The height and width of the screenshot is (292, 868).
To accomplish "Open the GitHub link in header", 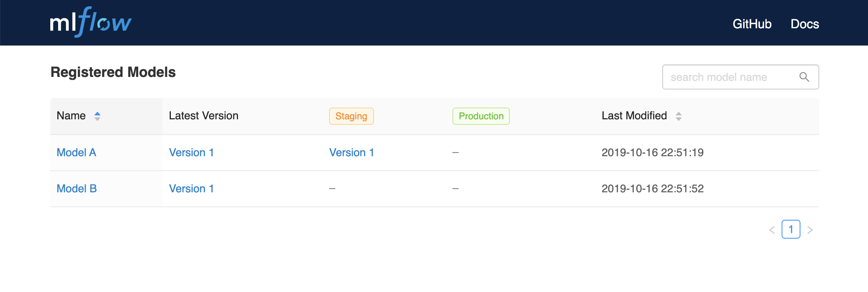I will [x=752, y=24].
